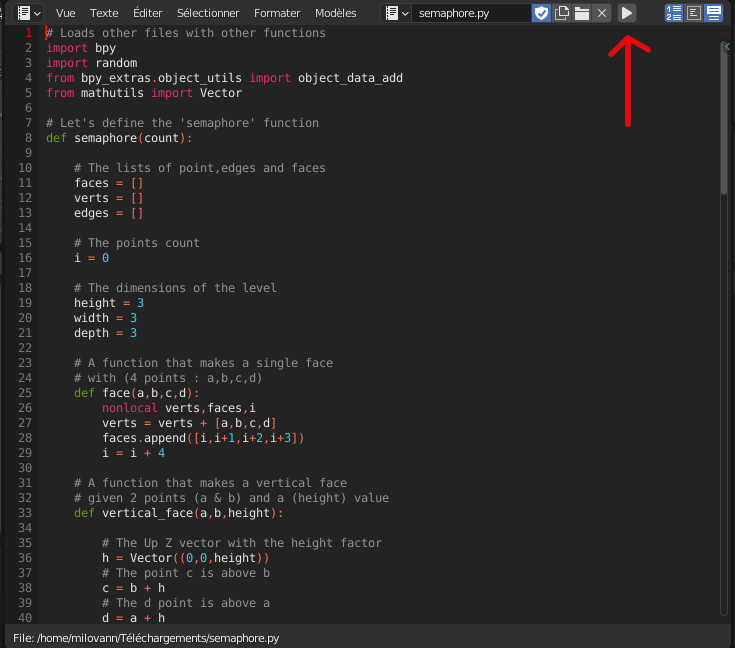Image resolution: width=735 pixels, height=648 pixels.
Task: Open the Modèles menu
Action: pos(335,13)
